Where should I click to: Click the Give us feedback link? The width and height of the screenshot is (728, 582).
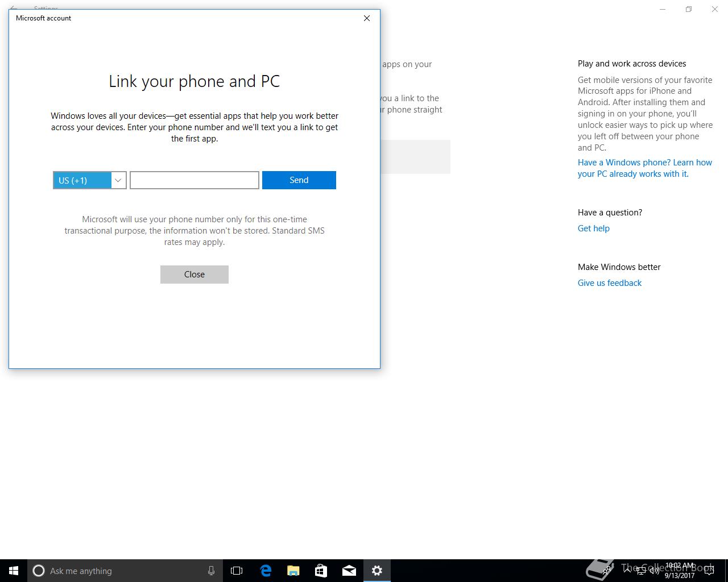(610, 283)
